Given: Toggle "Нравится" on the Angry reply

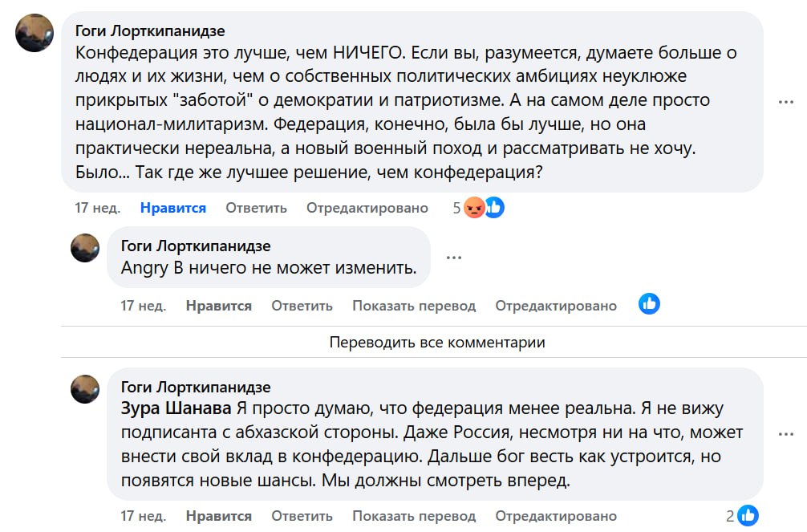Looking at the screenshot, I should point(219,306).
